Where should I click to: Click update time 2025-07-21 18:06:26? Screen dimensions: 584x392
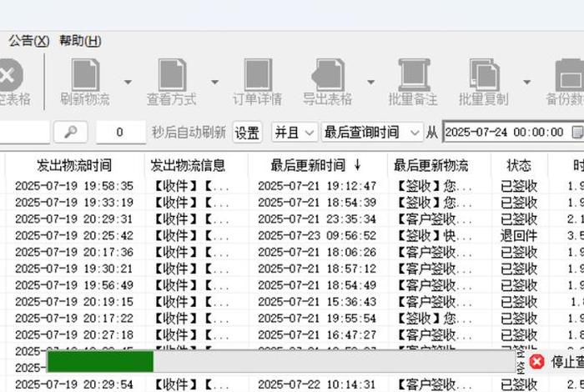tap(317, 252)
